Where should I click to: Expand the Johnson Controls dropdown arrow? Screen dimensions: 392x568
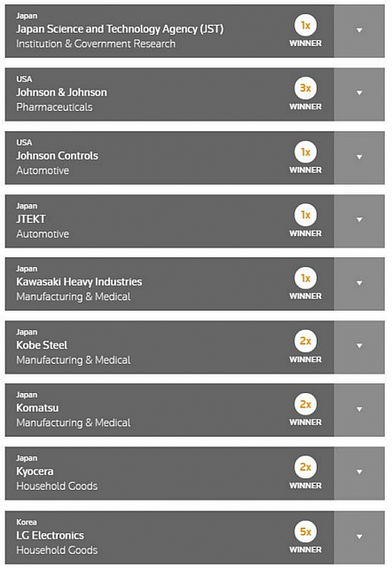(359, 158)
